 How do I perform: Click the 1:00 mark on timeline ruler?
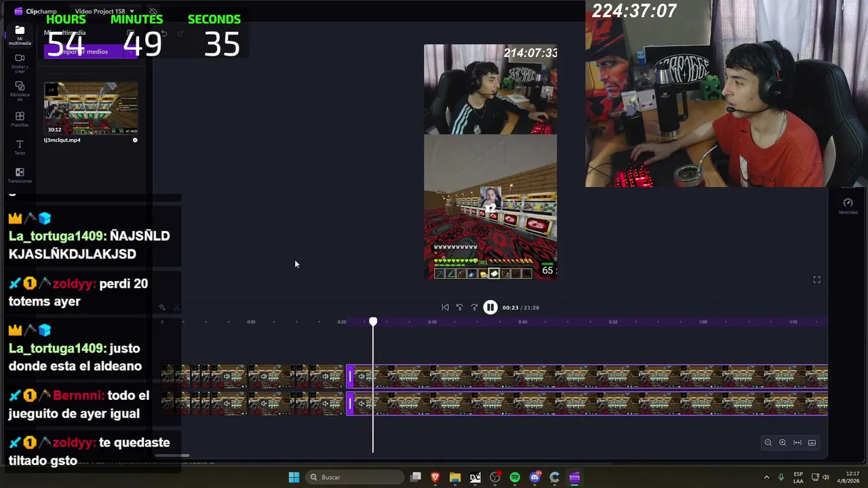(703, 322)
